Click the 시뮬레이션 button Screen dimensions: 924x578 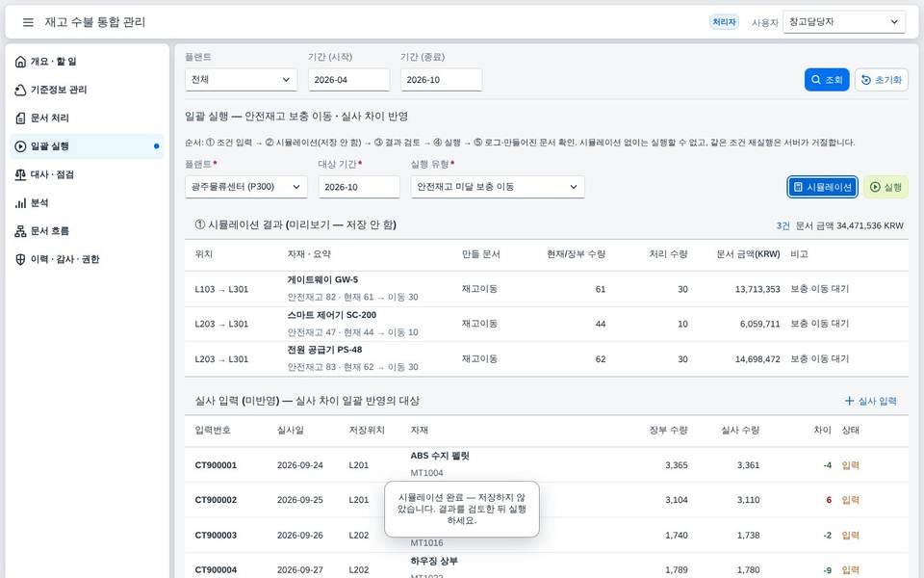[x=823, y=187]
